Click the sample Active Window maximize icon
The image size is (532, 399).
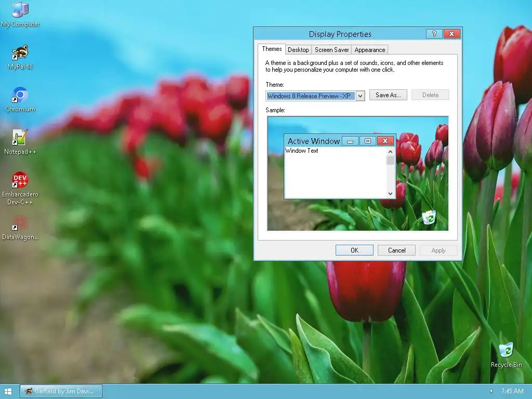(368, 141)
